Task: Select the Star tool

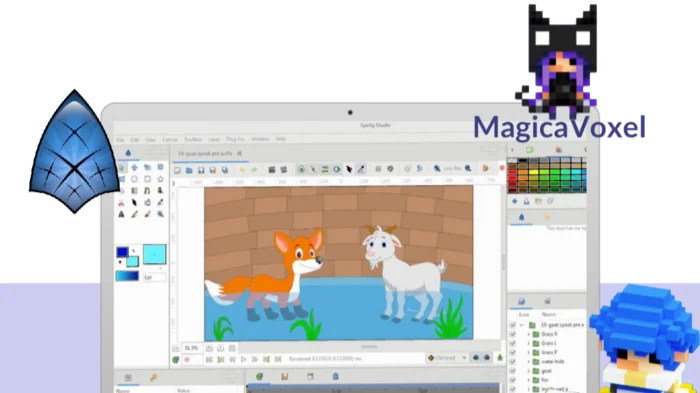Action: (160, 179)
